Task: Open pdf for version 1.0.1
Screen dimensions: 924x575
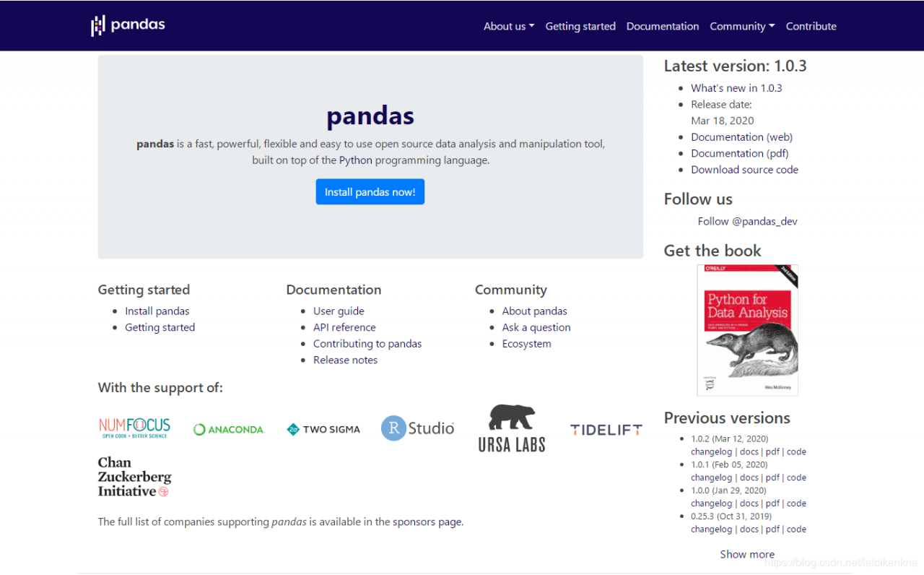Action: (772, 477)
